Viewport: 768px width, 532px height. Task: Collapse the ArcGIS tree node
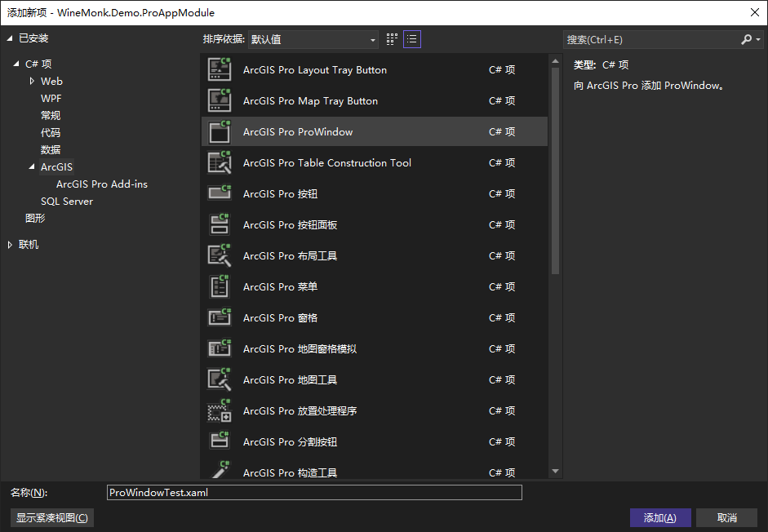[x=32, y=166]
